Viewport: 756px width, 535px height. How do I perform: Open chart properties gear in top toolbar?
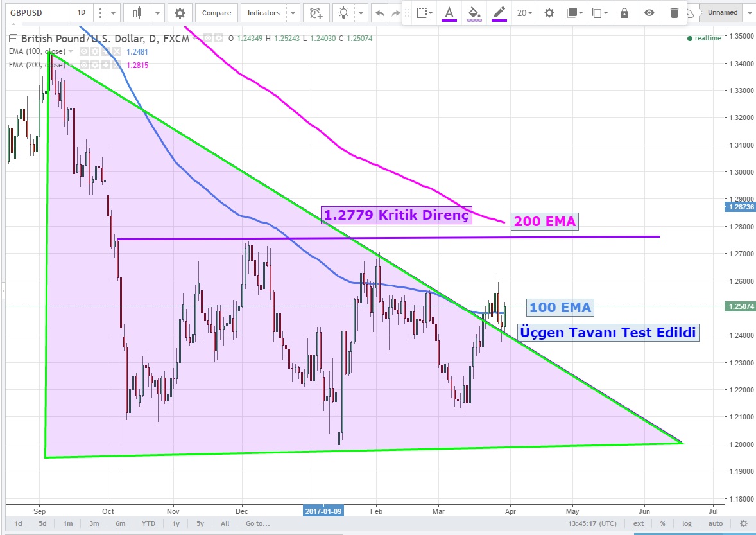(180, 13)
